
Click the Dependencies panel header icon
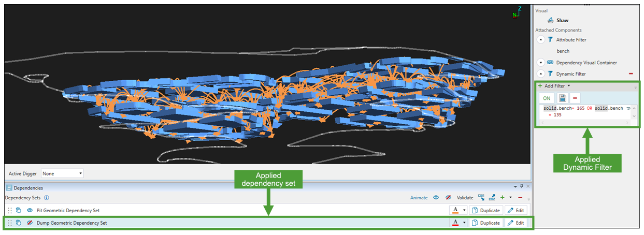click(9, 188)
